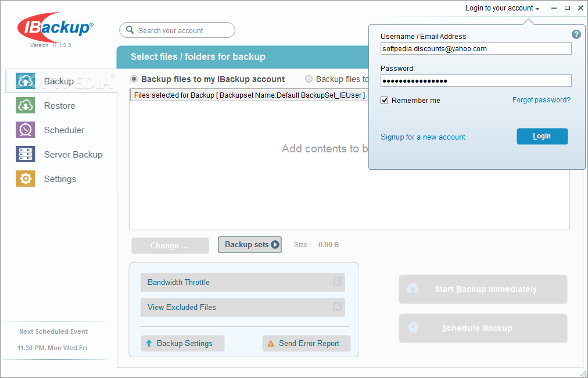Screen dimensions: 588x378
Task: Click the Backup sets arrow icon
Action: click(275, 245)
